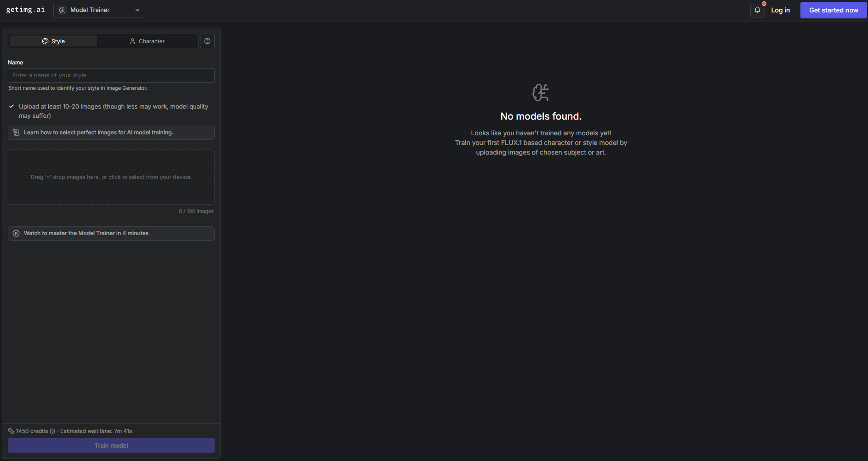Screen dimensions: 868x461
Task: Switch to the Style tab
Action: [x=53, y=41]
